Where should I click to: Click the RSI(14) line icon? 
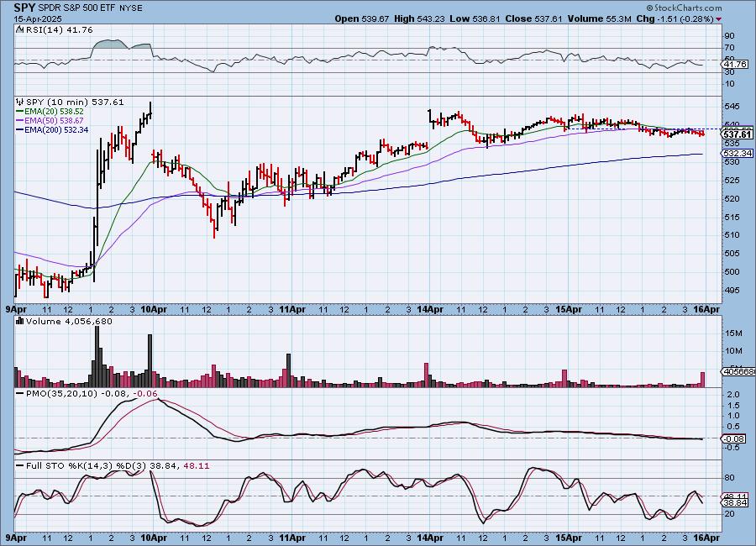tap(20, 29)
